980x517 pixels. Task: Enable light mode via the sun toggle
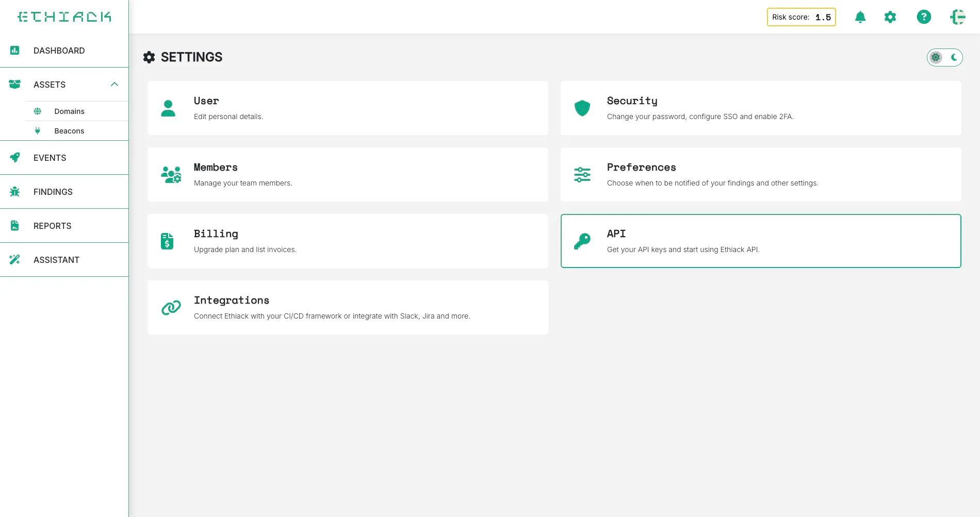(x=936, y=57)
